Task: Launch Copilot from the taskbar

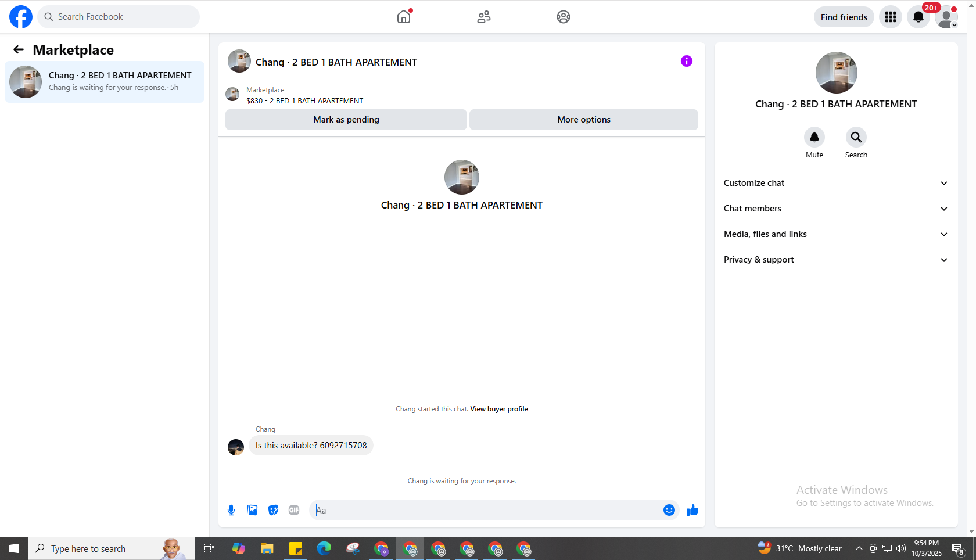Action: tap(238, 548)
